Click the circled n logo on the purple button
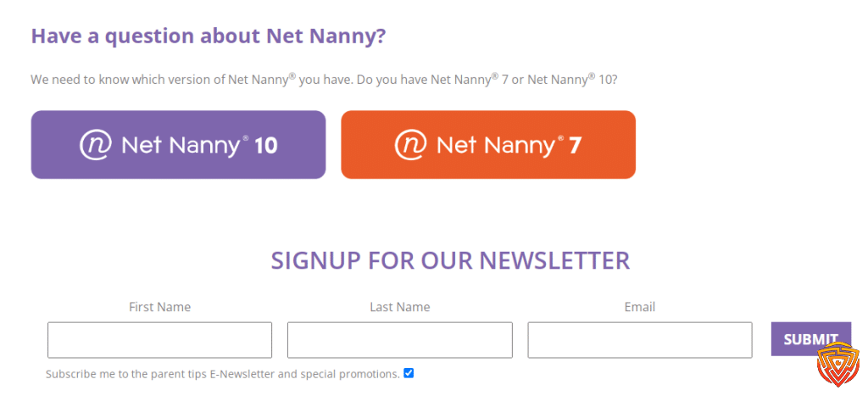 97,144
